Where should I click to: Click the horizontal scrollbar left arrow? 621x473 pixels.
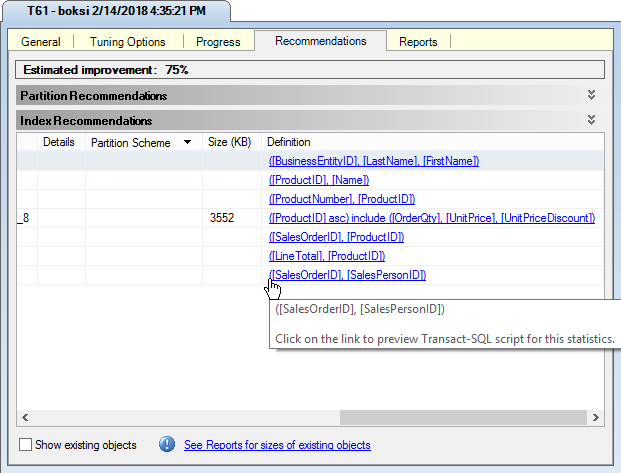tap(25, 418)
